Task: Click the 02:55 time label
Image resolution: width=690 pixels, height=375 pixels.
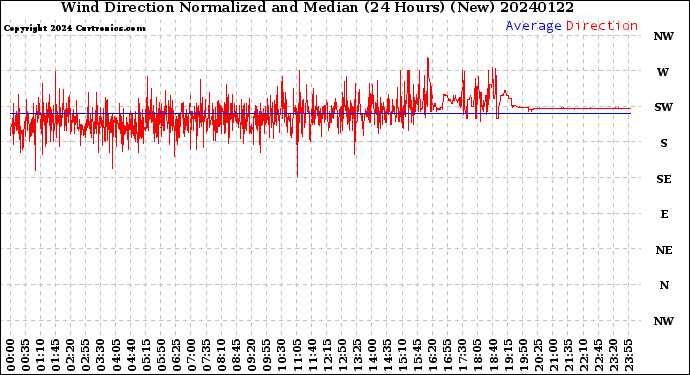Action: [86, 355]
